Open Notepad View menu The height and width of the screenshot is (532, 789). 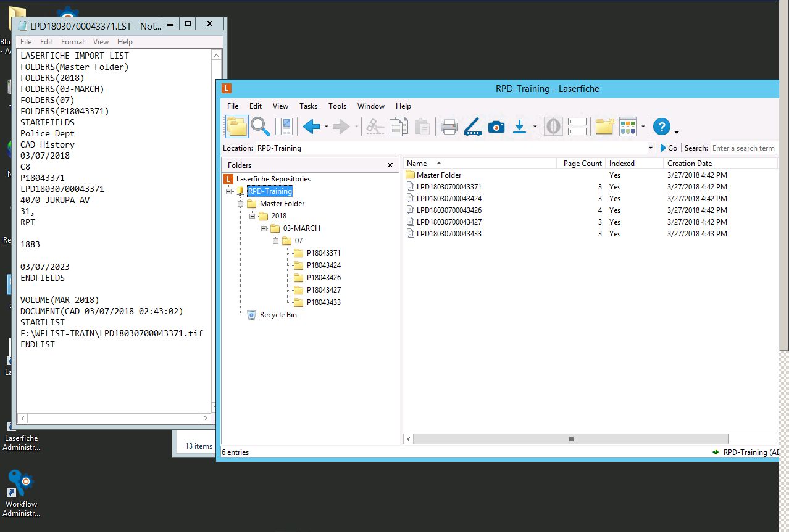(x=101, y=42)
